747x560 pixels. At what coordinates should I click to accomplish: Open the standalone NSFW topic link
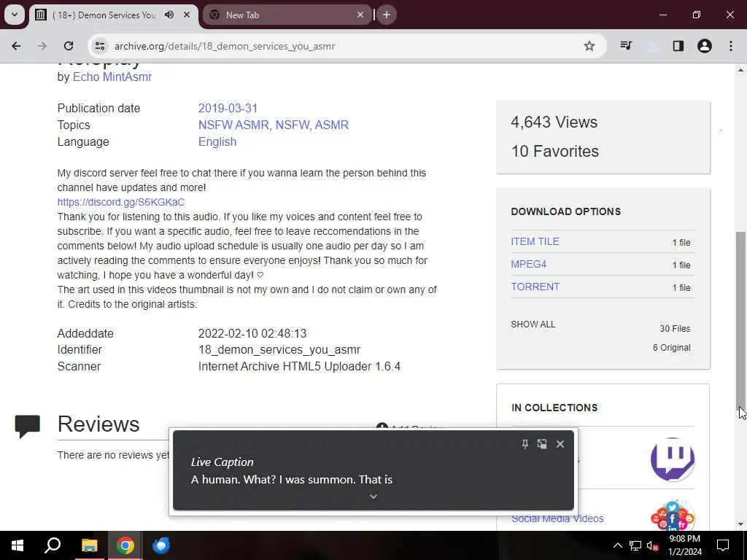tap(293, 125)
